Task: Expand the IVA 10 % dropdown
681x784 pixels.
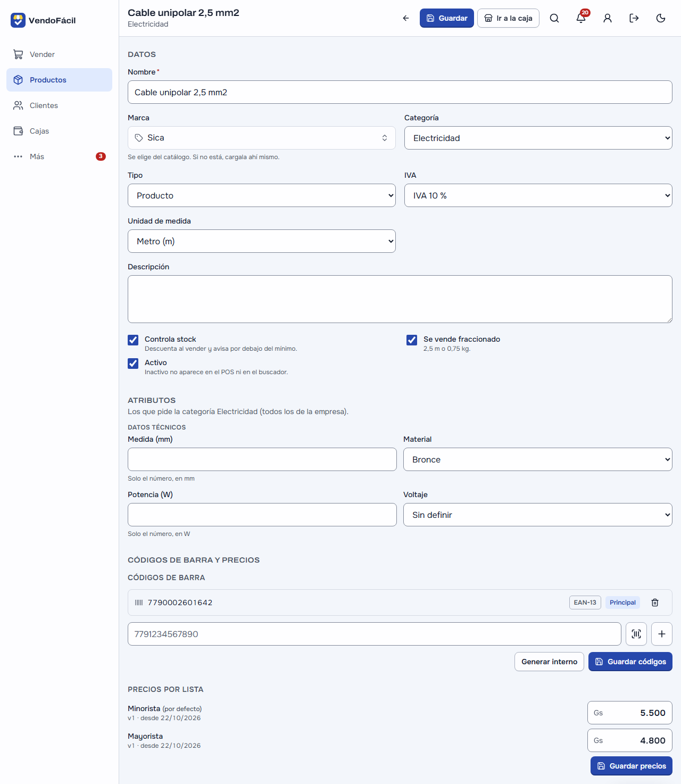Action: (538, 195)
